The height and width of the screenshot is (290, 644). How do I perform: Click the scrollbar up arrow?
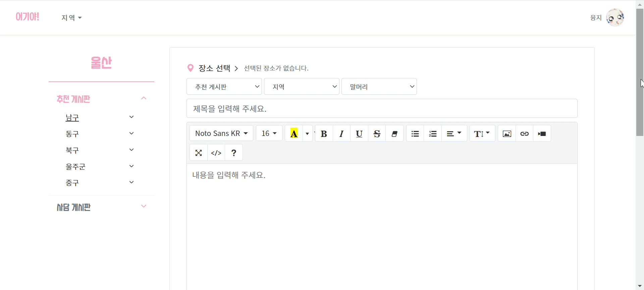point(640,4)
